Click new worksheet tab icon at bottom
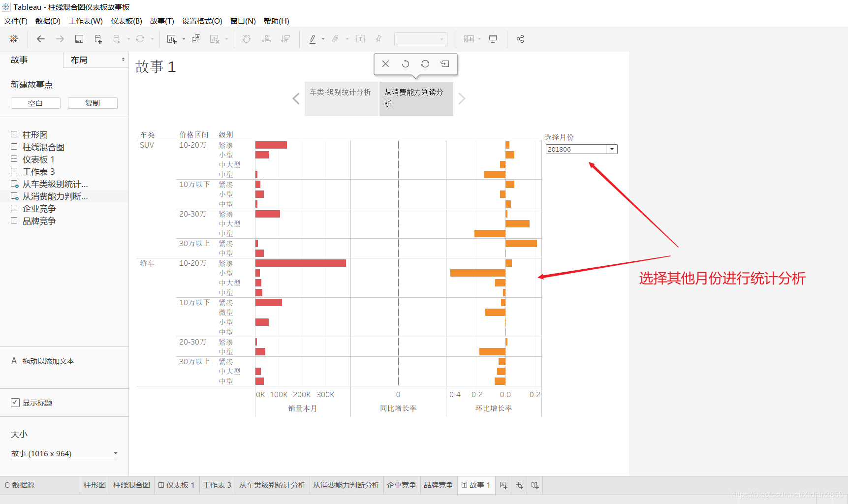The image size is (848, 504). point(503,485)
